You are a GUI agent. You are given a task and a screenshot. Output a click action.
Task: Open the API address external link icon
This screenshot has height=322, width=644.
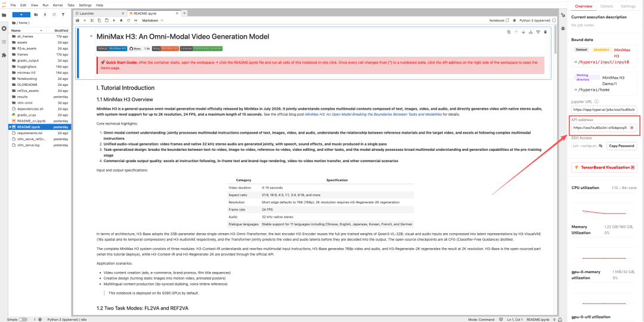[631, 128]
